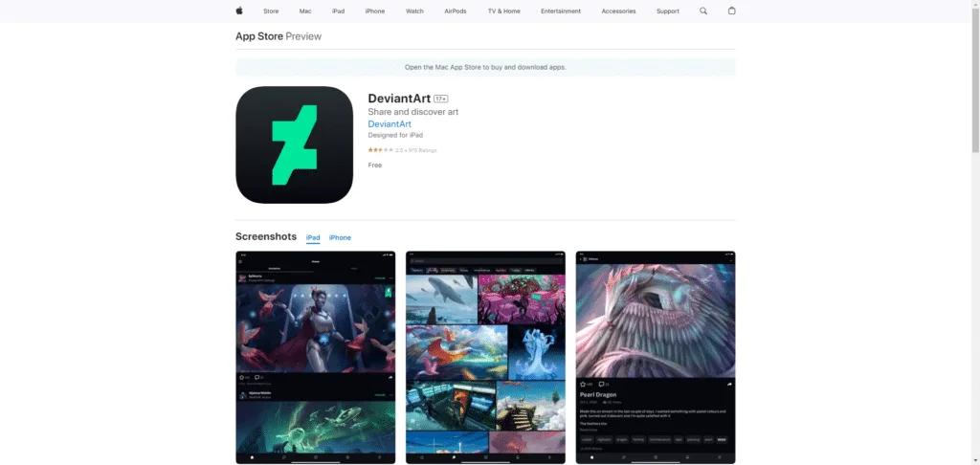This screenshot has height=465, width=980.
Task: Click the DeviantArt developer link
Action: (x=390, y=123)
